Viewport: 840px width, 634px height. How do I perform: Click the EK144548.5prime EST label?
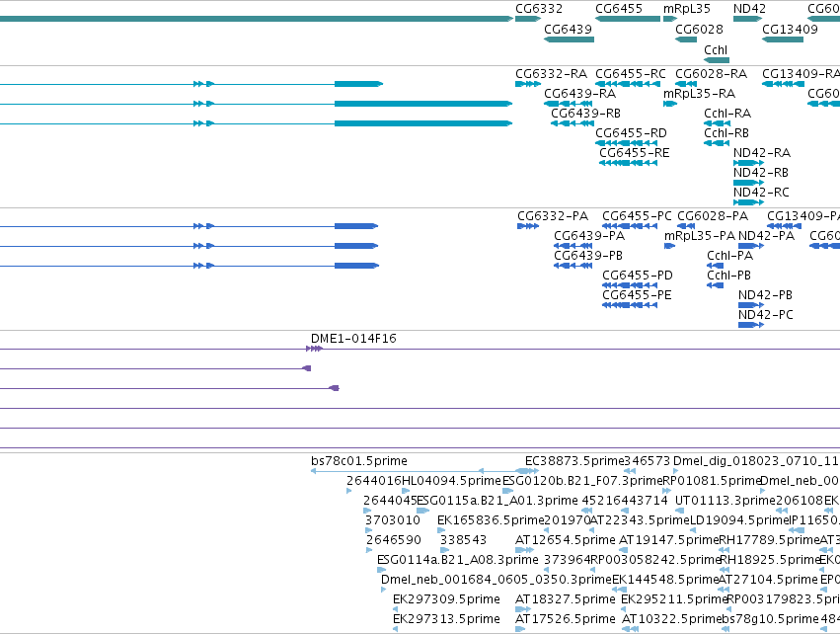click(665, 580)
